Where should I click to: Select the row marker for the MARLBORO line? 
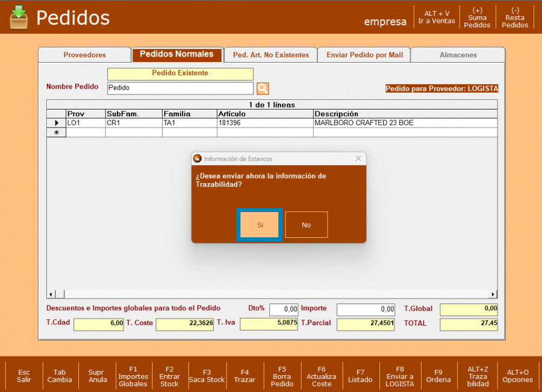[57, 123]
